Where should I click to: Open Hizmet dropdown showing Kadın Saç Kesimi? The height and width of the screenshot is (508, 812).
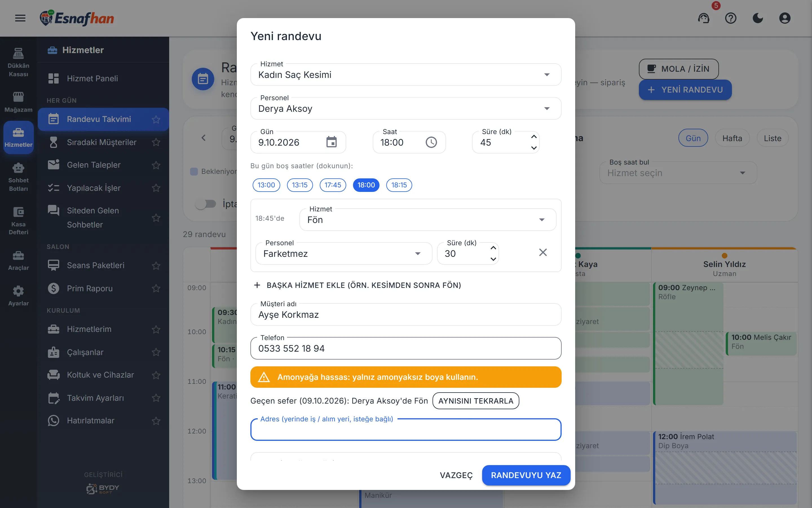pos(406,75)
